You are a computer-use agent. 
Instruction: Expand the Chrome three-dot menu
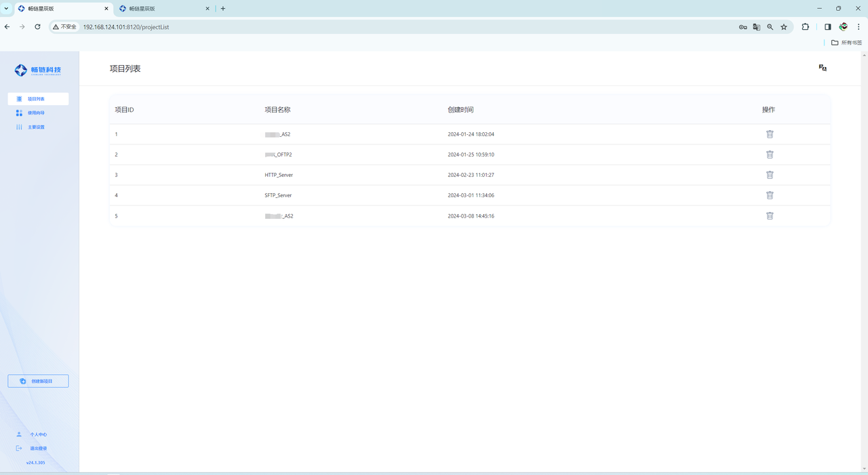(x=859, y=27)
